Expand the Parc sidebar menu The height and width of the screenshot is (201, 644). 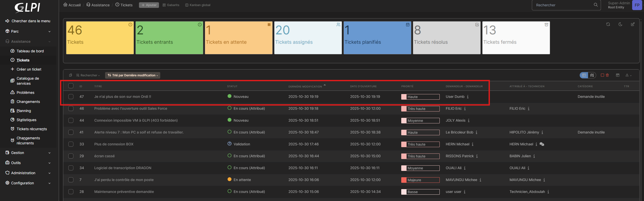[28, 31]
